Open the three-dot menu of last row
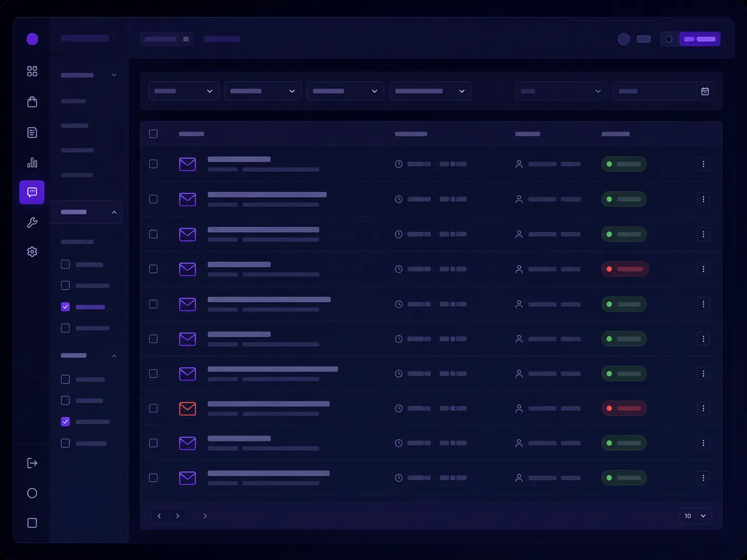This screenshot has width=747, height=560. [703, 478]
